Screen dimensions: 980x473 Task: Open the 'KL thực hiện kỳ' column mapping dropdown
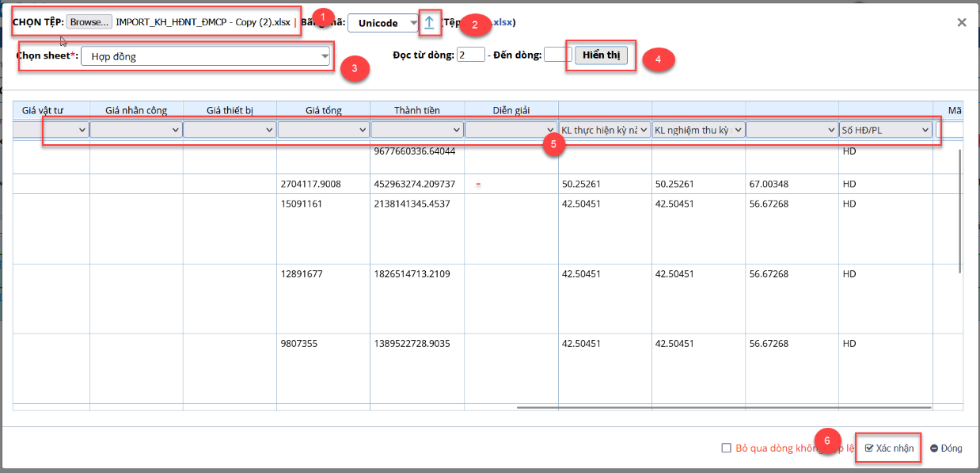[x=605, y=130]
